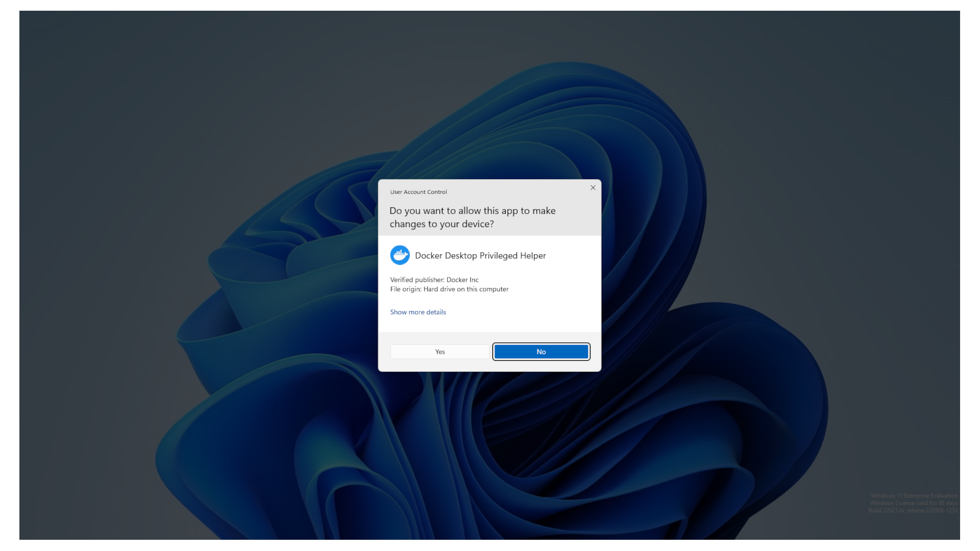Click the Docker whale app icon
980x551 pixels.
[x=400, y=255]
